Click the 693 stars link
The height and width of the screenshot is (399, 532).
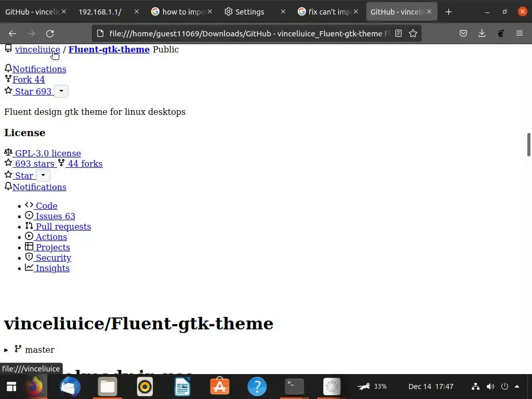click(x=34, y=164)
